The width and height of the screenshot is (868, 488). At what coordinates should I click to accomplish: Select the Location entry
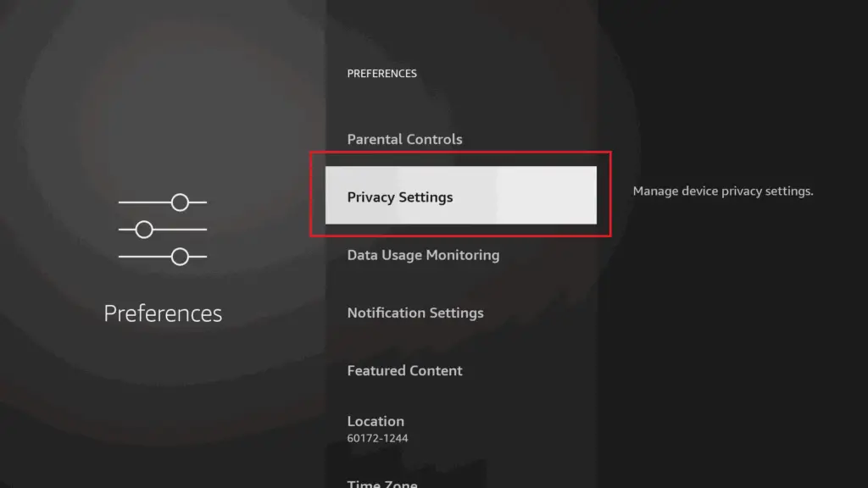pos(376,421)
